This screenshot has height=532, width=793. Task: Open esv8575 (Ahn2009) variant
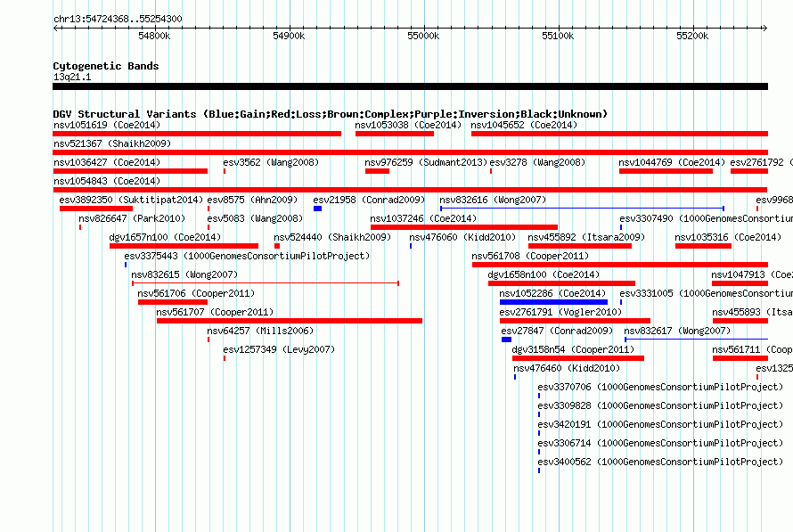click(252, 200)
